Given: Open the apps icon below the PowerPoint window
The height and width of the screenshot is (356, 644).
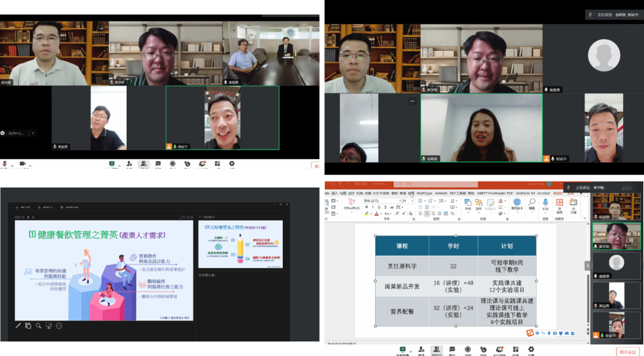Looking at the screenshot, I should click(515, 350).
